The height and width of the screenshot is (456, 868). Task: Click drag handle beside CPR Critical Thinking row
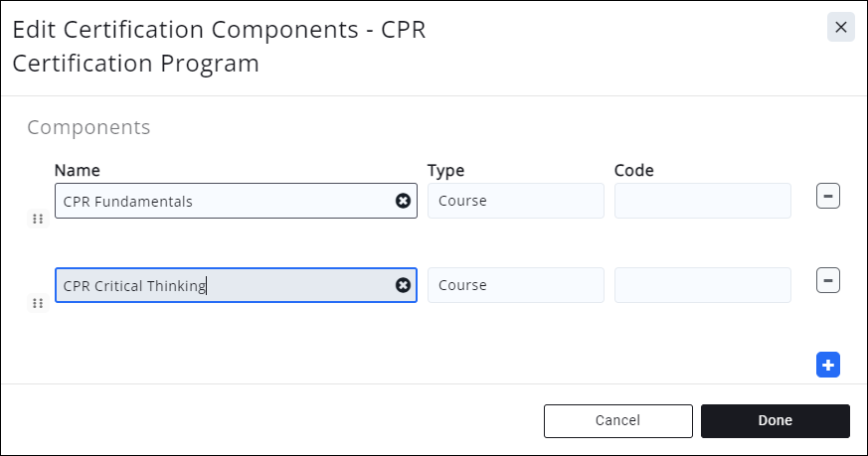[x=38, y=303]
